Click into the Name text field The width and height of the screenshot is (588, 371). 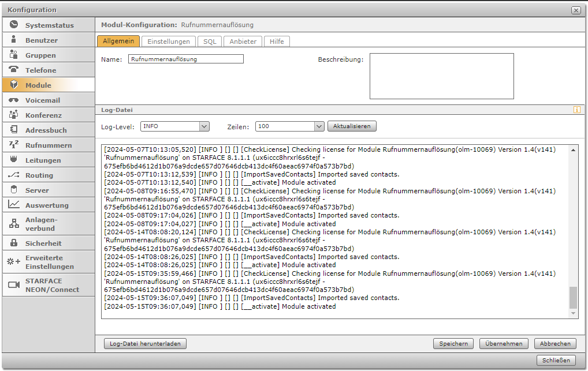[186, 59]
